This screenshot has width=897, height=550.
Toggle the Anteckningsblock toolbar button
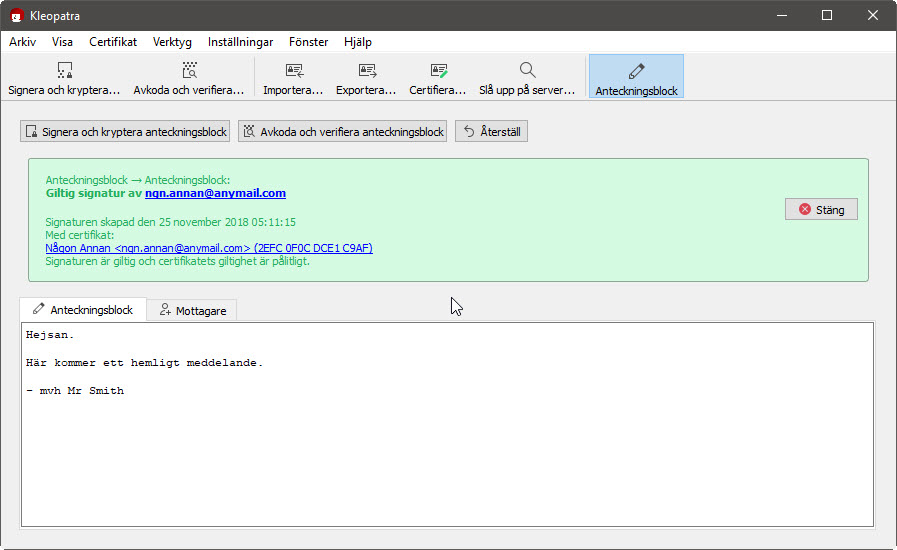636,77
